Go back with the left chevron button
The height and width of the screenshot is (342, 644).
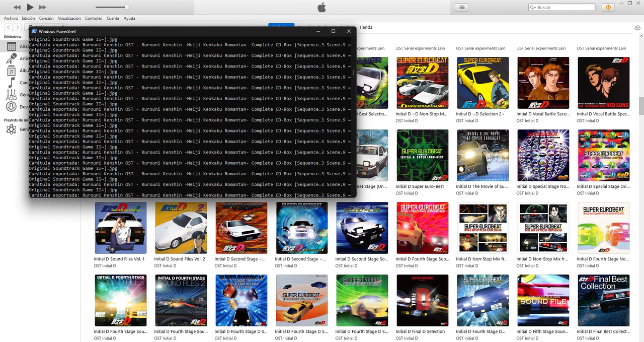[8, 27]
